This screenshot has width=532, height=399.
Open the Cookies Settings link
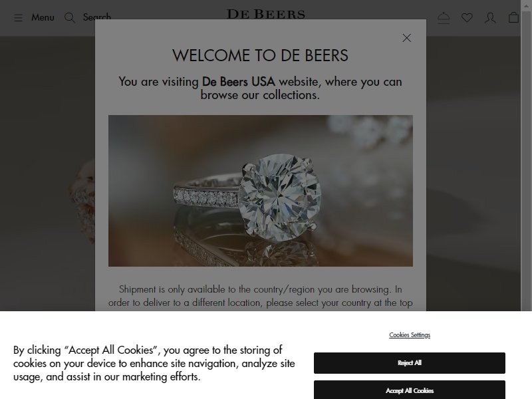tap(410, 335)
